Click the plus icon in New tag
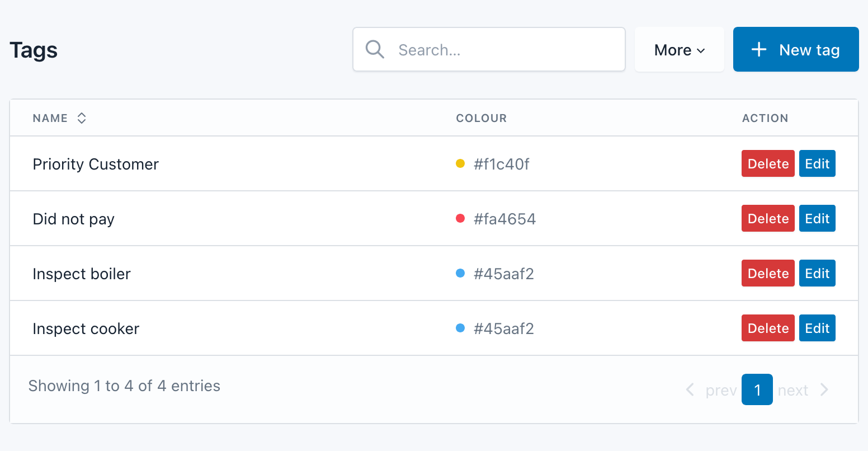This screenshot has height=451, width=868. pos(759,49)
